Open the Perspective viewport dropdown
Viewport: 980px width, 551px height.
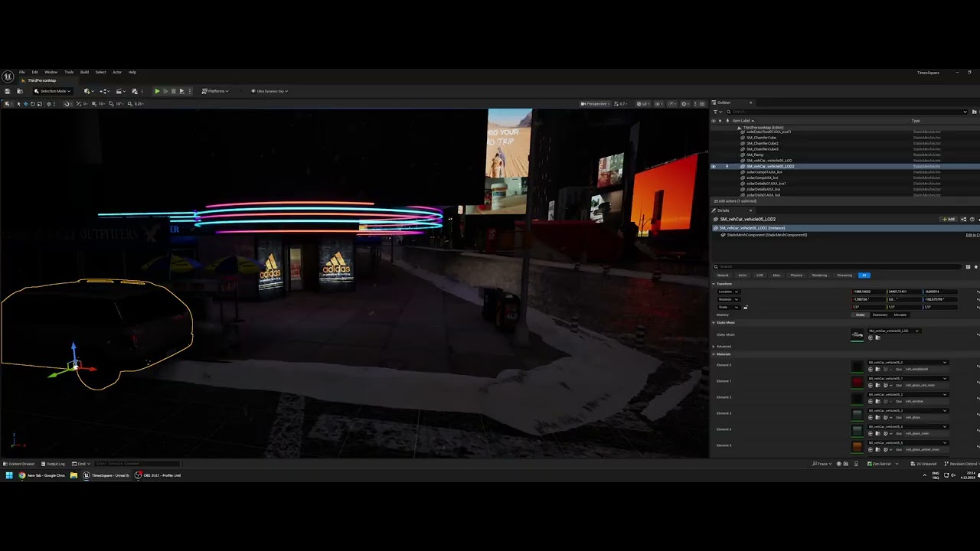[x=595, y=103]
